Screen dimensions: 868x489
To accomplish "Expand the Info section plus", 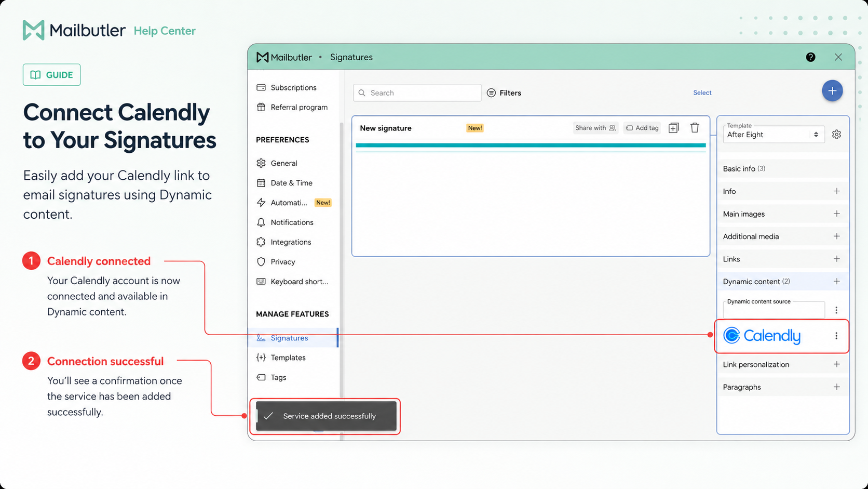I will click(x=836, y=191).
